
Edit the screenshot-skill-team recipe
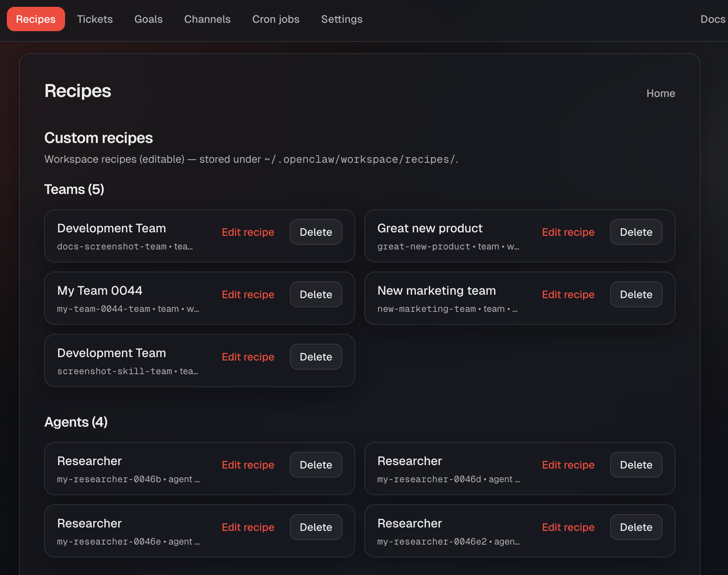pos(248,357)
